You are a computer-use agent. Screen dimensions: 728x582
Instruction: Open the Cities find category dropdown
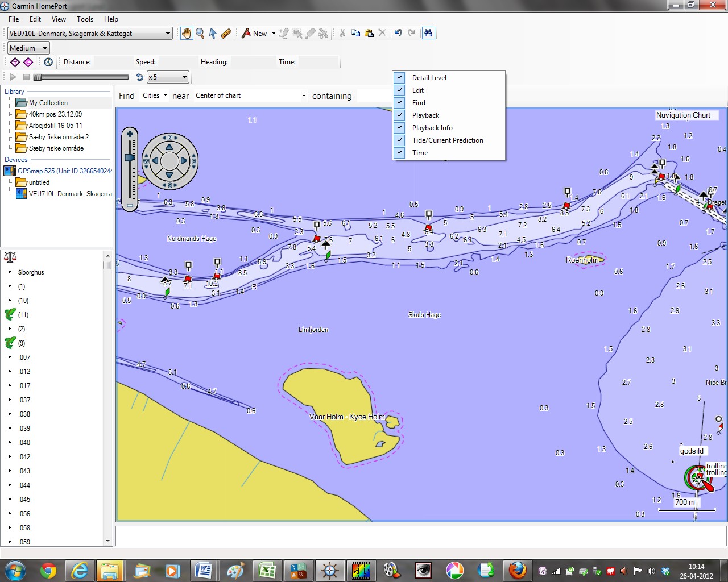pos(155,95)
